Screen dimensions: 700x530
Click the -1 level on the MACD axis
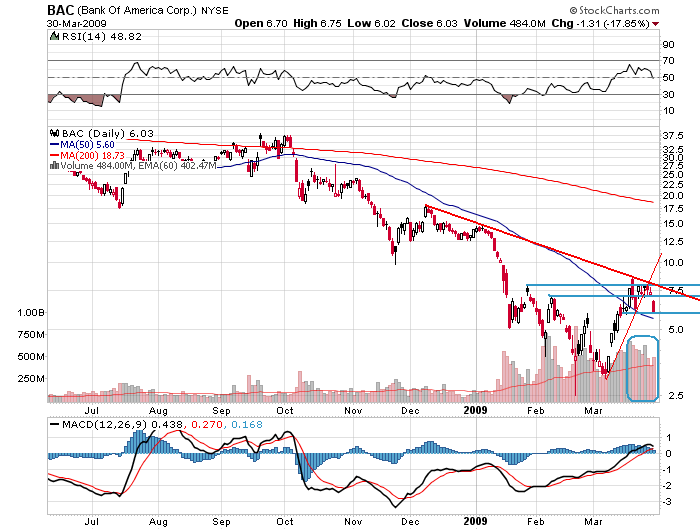667,470
